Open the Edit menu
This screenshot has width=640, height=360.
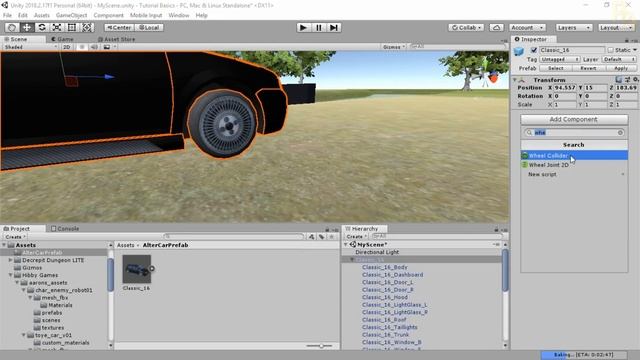coord(22,15)
